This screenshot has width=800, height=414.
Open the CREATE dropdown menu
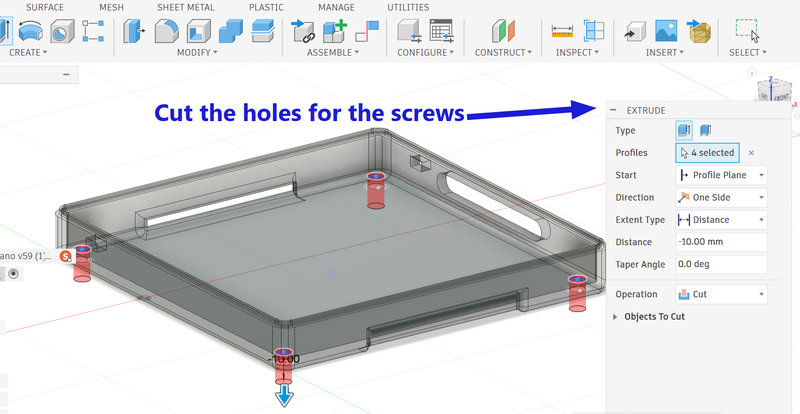point(28,52)
